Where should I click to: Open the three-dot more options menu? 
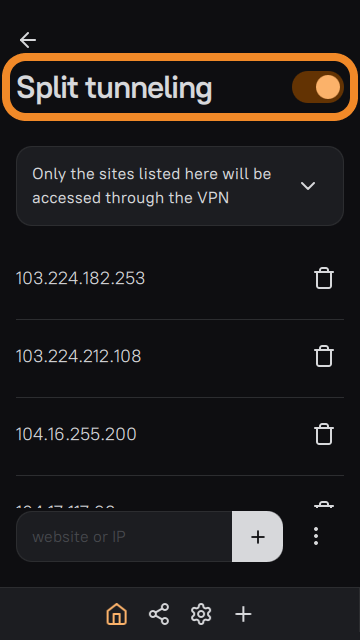316,536
